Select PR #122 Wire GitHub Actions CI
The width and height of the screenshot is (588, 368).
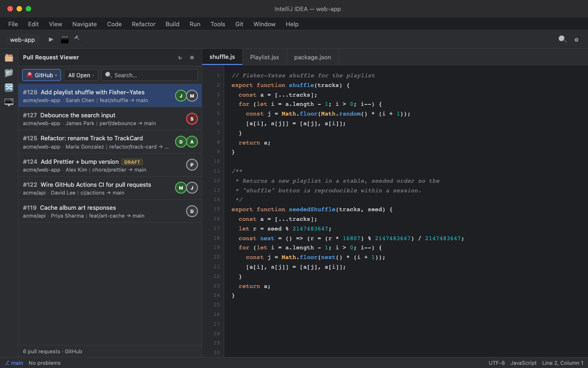110,188
